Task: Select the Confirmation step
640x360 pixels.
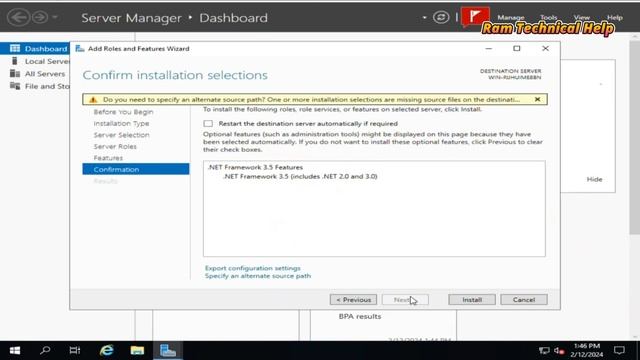Action: tap(136, 169)
